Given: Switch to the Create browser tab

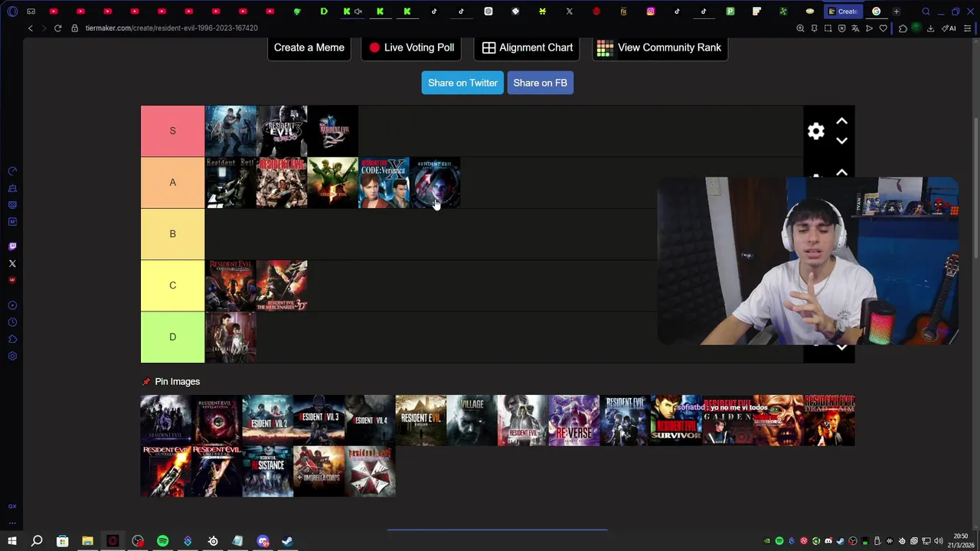Looking at the screenshot, I should [x=841, y=11].
